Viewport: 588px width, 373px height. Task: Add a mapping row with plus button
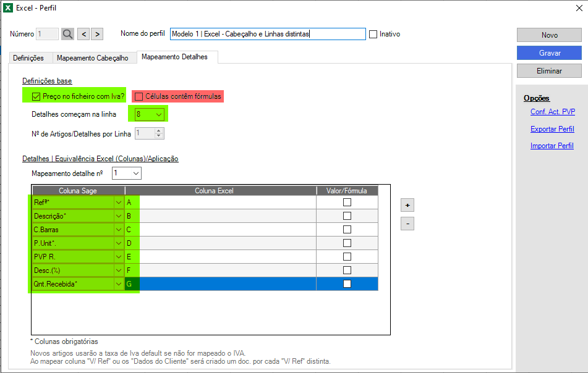(407, 205)
